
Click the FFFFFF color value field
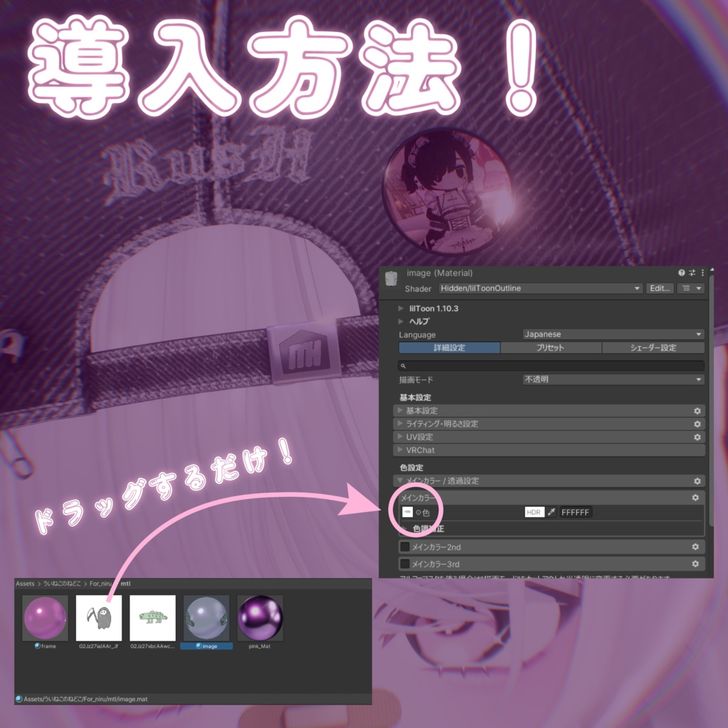[576, 512]
